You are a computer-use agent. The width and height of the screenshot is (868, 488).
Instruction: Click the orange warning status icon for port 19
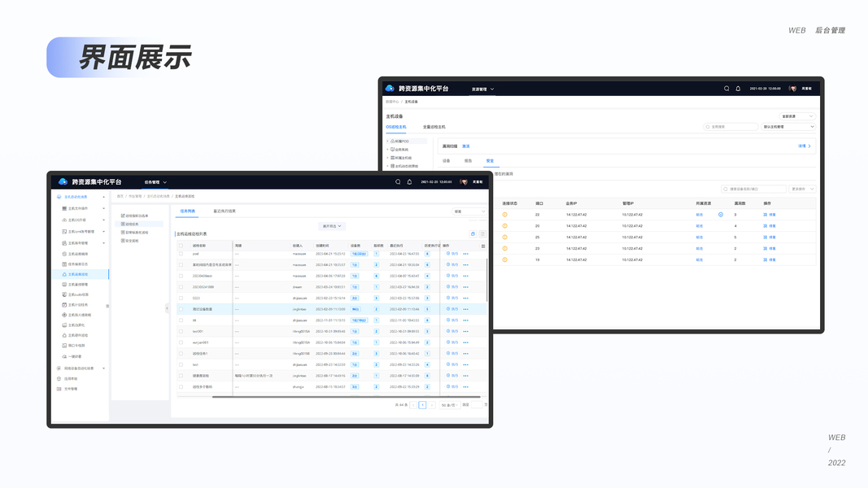(x=505, y=259)
